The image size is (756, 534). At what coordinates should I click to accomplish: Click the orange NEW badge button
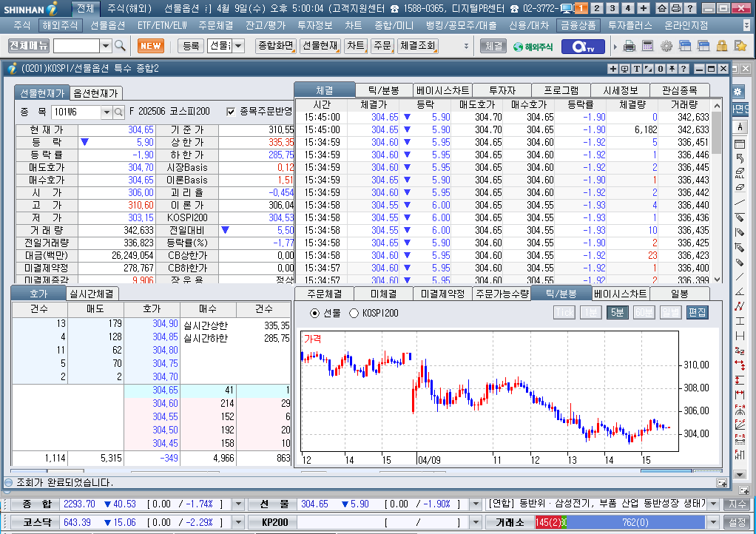[x=151, y=46]
